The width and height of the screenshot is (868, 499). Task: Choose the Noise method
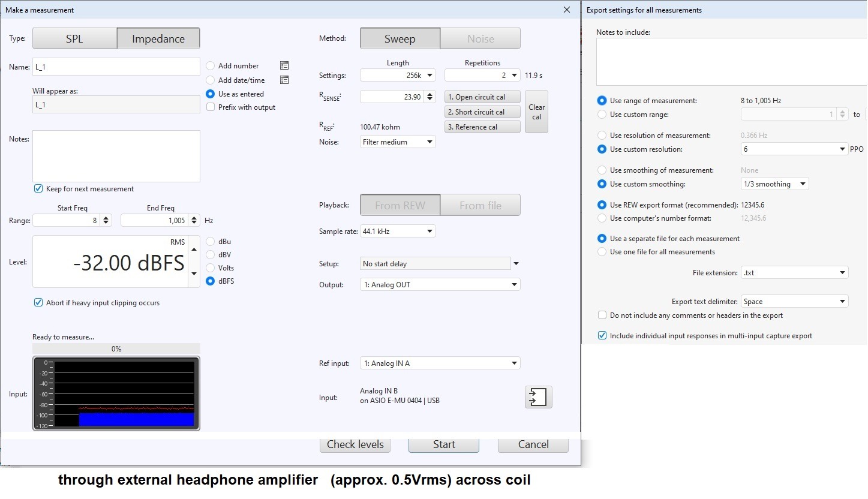[x=480, y=38]
